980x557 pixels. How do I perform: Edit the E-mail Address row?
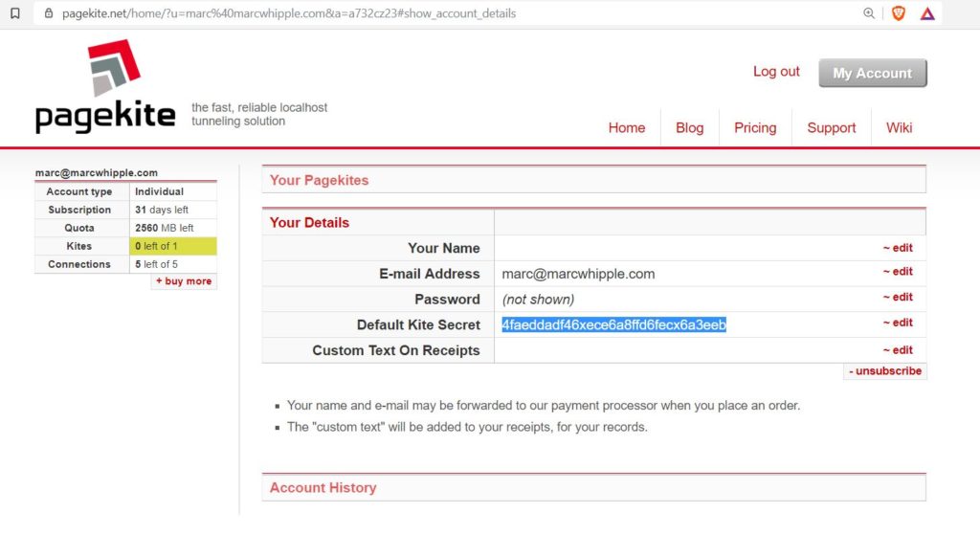tap(898, 271)
